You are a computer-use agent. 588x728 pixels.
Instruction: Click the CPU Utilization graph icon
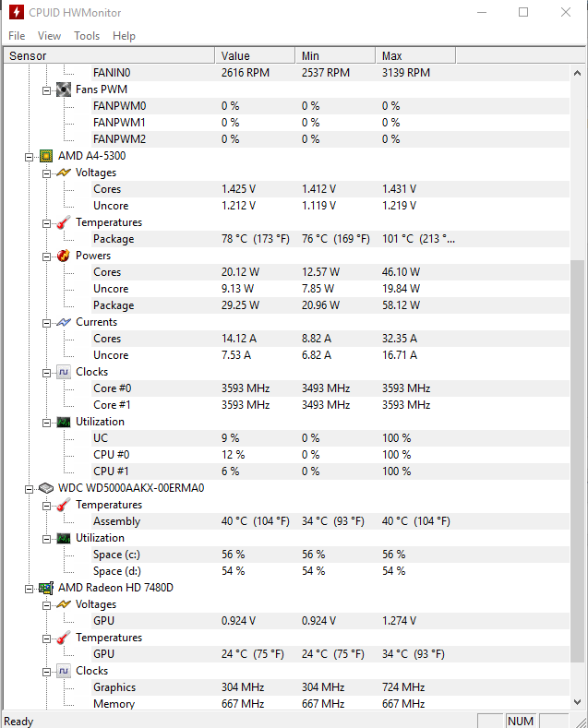pos(64,422)
